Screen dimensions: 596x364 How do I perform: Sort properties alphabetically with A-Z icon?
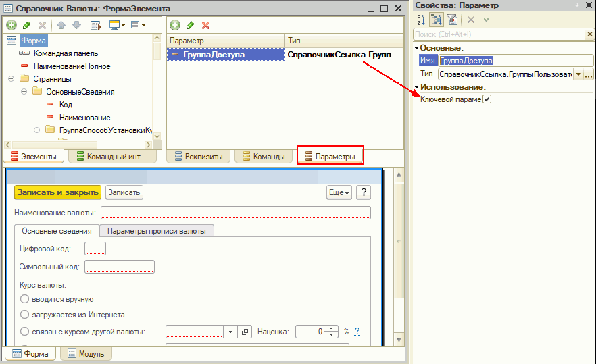click(421, 20)
